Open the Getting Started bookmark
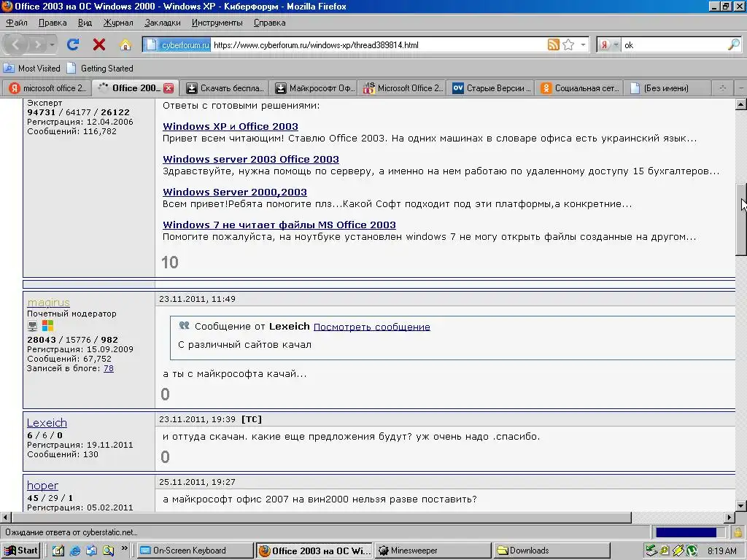 [x=100, y=68]
